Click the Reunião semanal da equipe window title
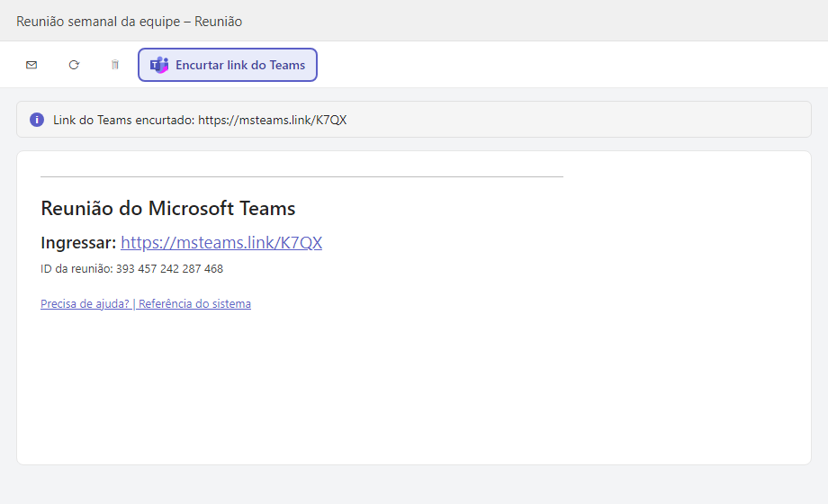The height and width of the screenshot is (504, 828). click(130, 22)
